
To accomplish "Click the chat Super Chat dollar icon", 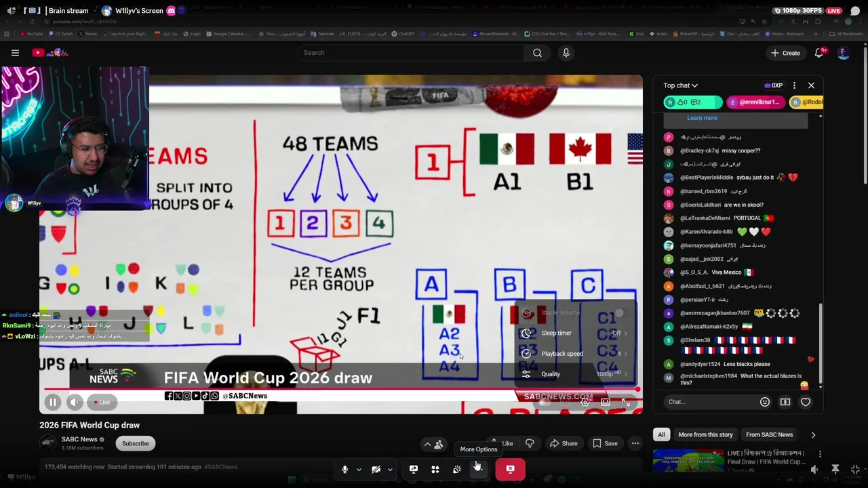I will point(785,402).
